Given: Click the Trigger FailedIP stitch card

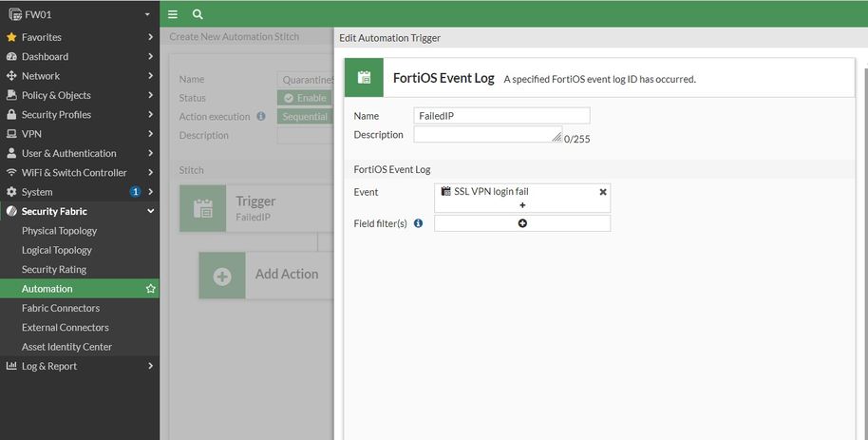Looking at the screenshot, I should (x=256, y=208).
